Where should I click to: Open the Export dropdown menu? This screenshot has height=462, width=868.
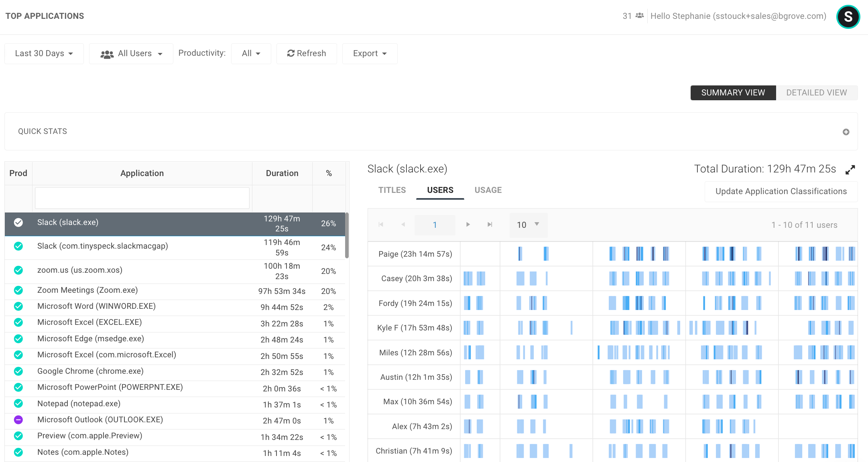370,53
